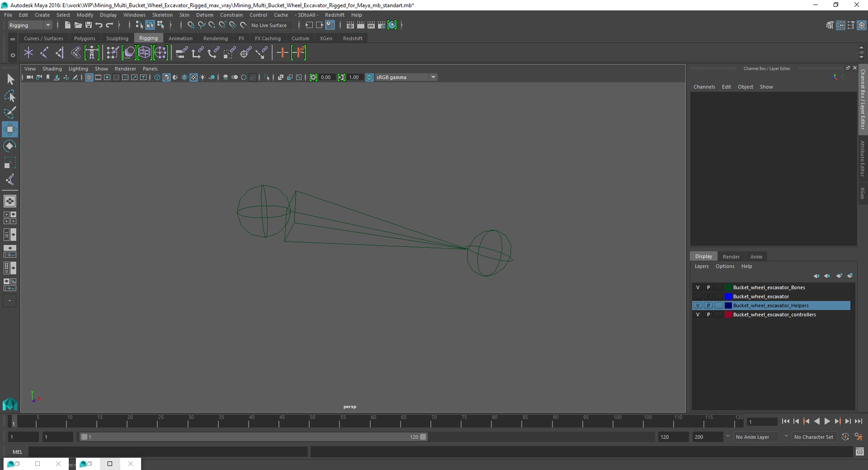Switch to the Render layer tab
Viewport: 868px width, 470px height.
click(x=731, y=256)
